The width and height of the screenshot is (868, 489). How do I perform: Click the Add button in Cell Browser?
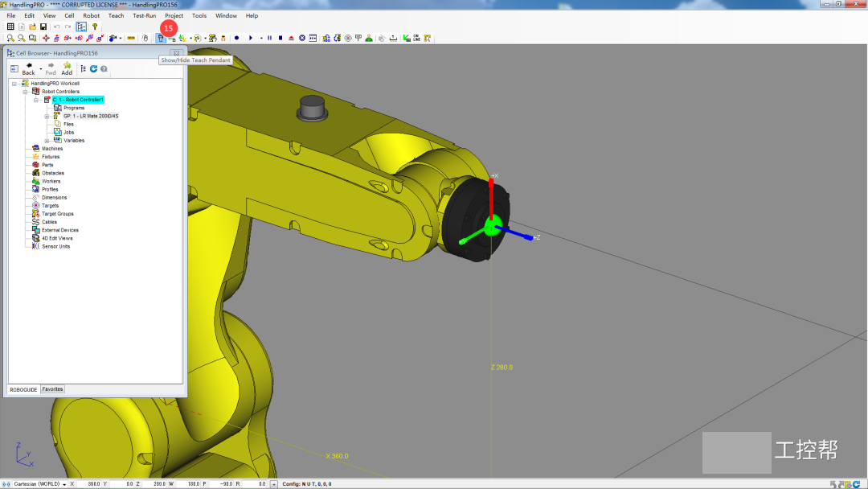[x=67, y=69]
